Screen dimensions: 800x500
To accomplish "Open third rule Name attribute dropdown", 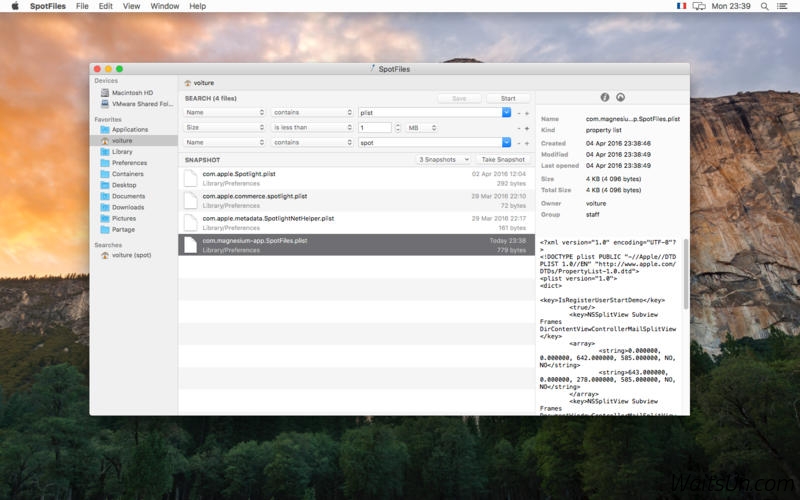I will [x=224, y=142].
